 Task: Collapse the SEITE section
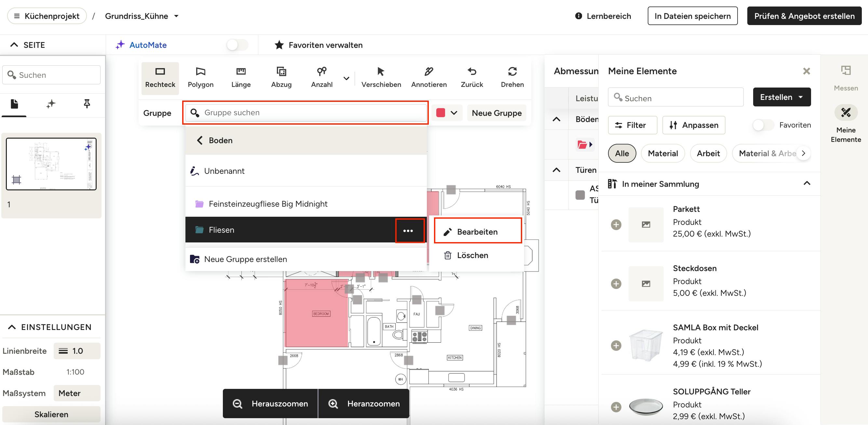[14, 45]
